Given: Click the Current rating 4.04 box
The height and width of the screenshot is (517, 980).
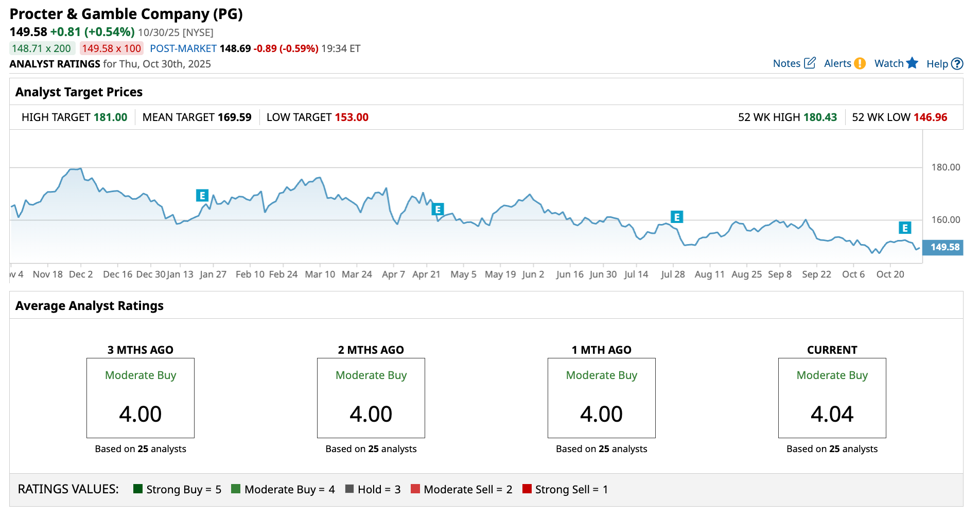Looking at the screenshot, I should coord(832,398).
